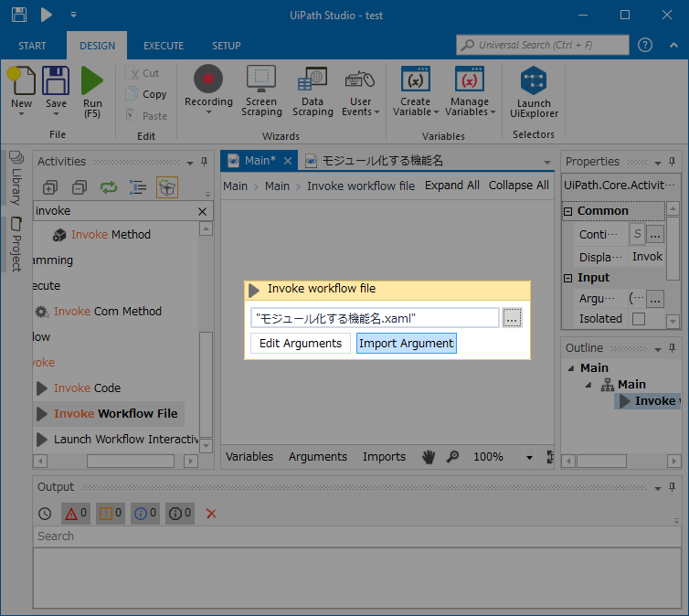Clear all Output messages with red X
The width and height of the screenshot is (689, 616).
click(211, 514)
